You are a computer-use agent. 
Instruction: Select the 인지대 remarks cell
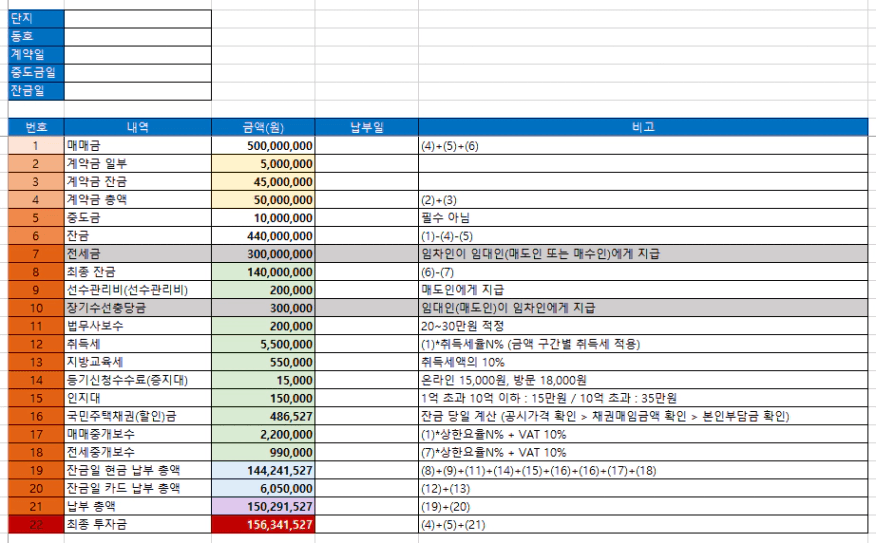tap(642, 398)
